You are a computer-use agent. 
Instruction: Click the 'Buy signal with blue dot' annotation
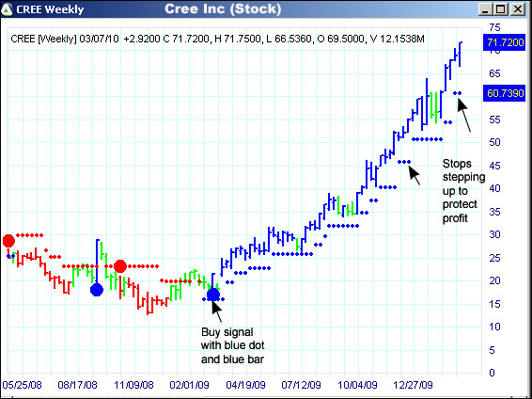tap(233, 345)
